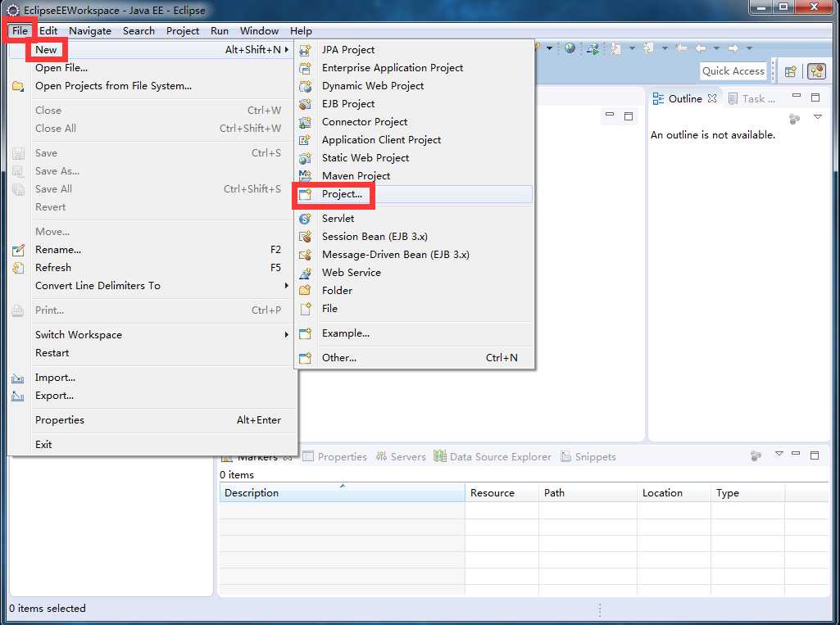
Task: Maximize the editor area
Action: 629,115
